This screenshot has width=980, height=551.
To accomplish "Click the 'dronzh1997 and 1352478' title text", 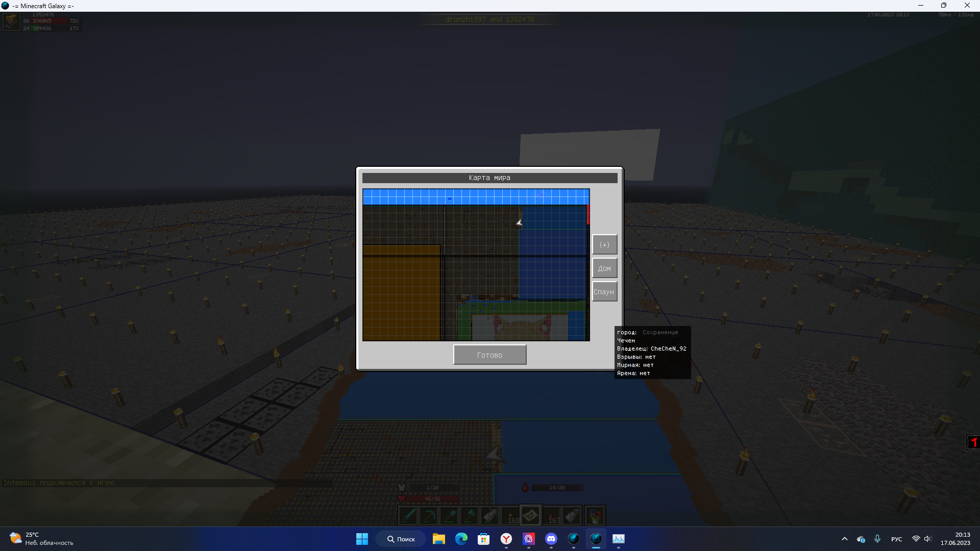I will [489, 19].
